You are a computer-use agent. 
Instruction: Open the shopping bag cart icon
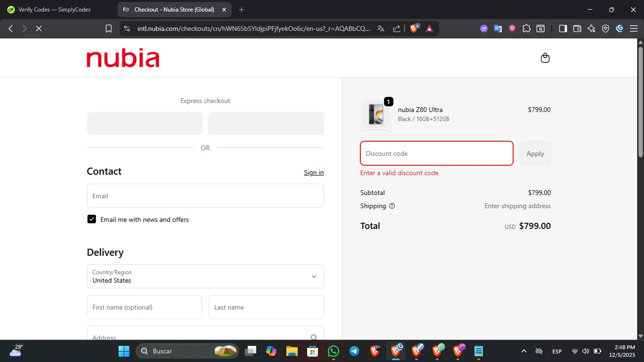click(x=545, y=58)
